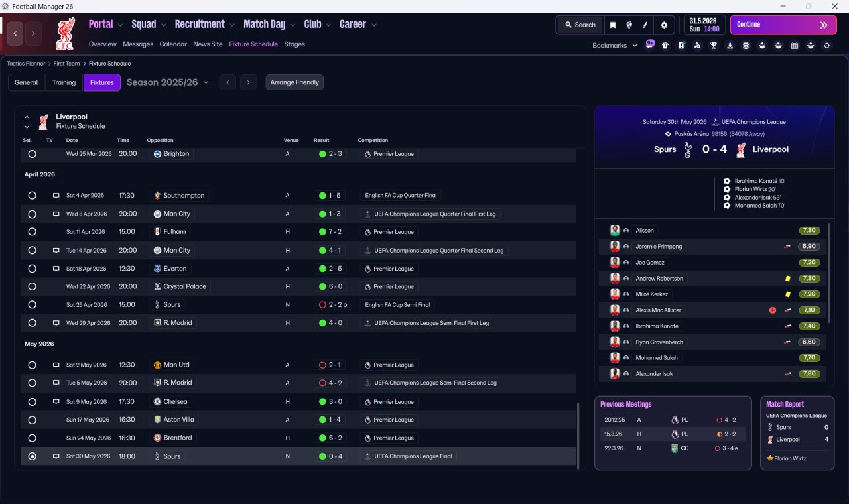The height and width of the screenshot is (504, 849).
Task: Collapse the Liverpool fixture schedule with up chevron
Action: 27,117
